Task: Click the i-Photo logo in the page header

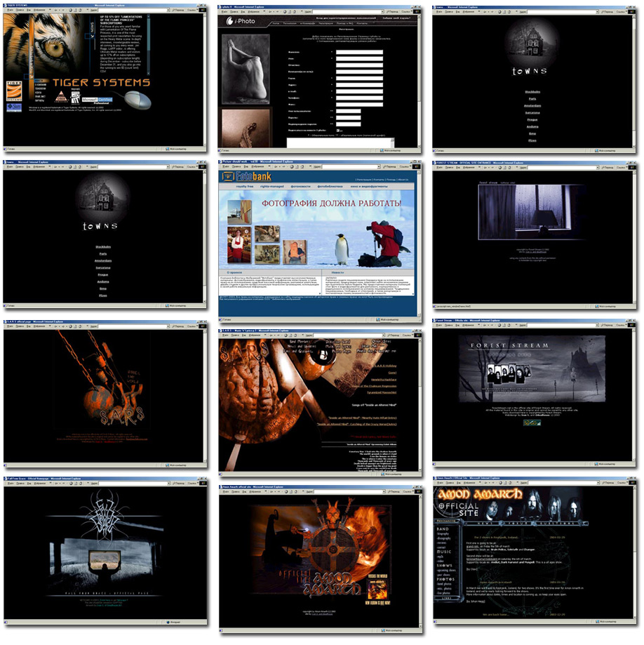Action: click(241, 21)
